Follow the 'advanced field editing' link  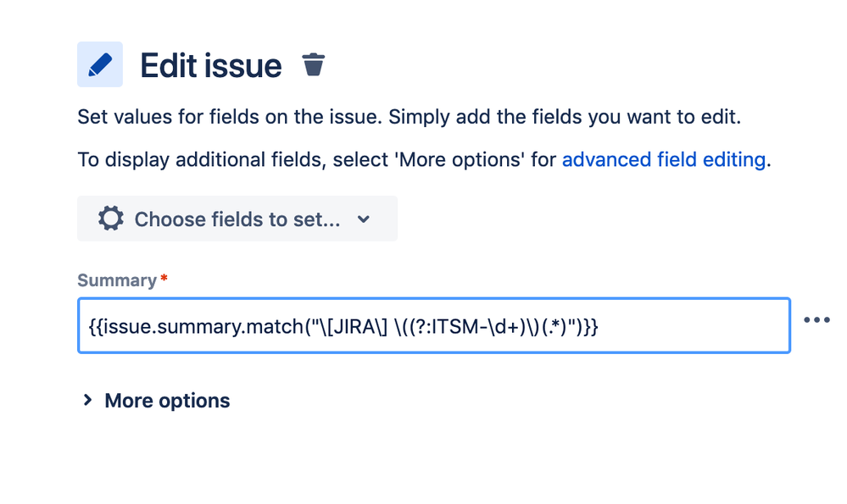click(664, 159)
